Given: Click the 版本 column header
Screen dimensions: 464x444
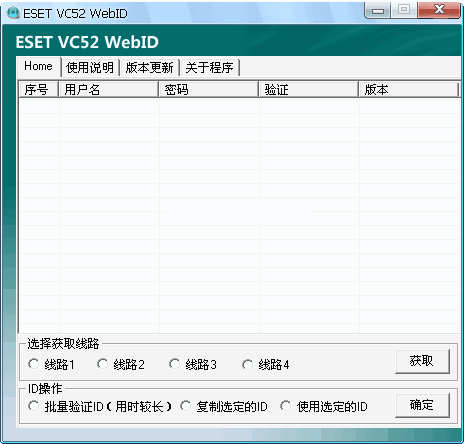Looking at the screenshot, I should (x=409, y=89).
